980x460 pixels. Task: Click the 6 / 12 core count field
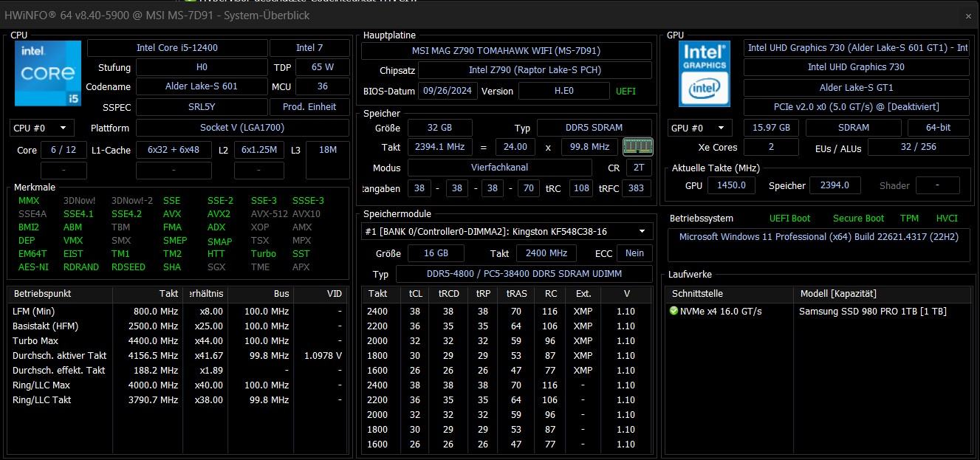pyautogui.click(x=64, y=150)
